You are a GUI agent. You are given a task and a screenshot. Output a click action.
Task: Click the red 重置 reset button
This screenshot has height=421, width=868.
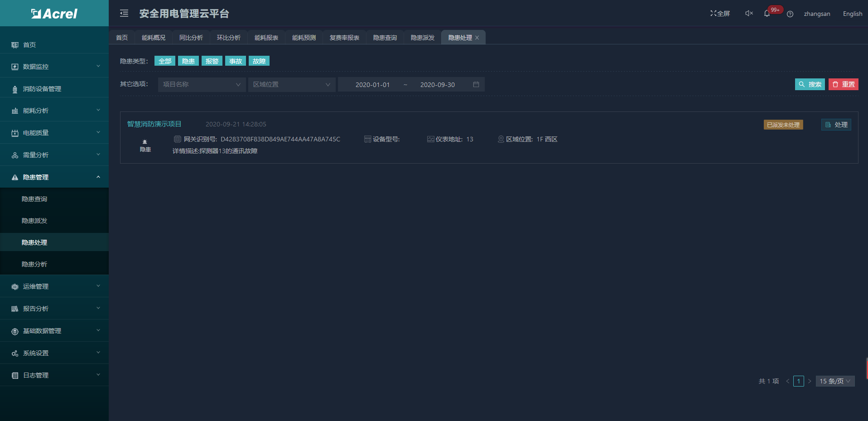[844, 84]
